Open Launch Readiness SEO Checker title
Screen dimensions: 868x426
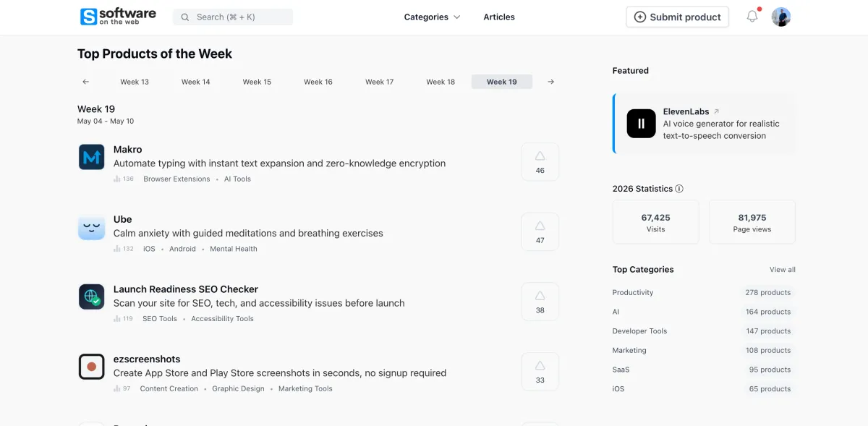(186, 289)
